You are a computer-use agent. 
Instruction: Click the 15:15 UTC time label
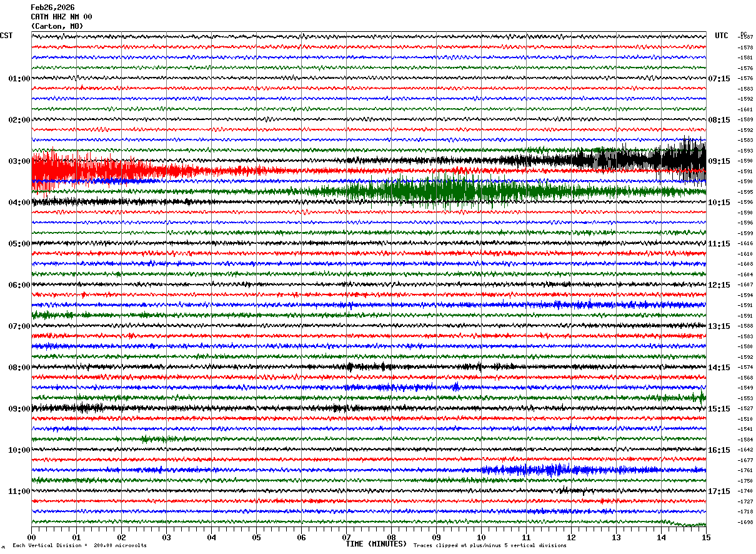click(719, 409)
